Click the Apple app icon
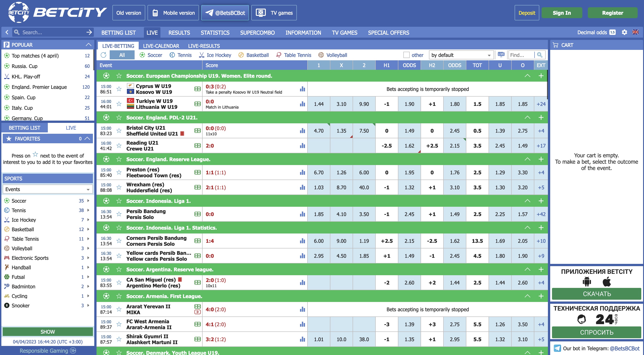The image size is (644, 355). click(x=607, y=282)
